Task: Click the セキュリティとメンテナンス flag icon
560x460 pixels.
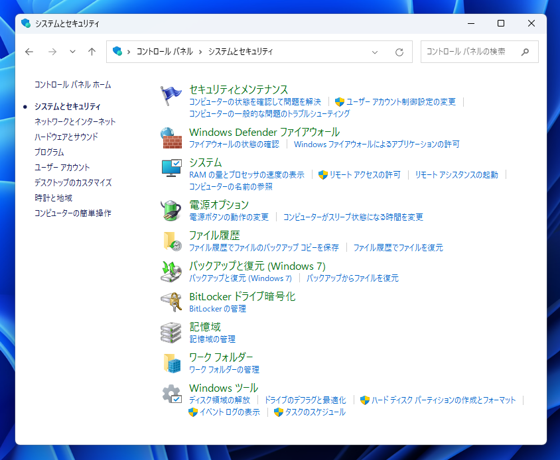Action: click(171, 96)
